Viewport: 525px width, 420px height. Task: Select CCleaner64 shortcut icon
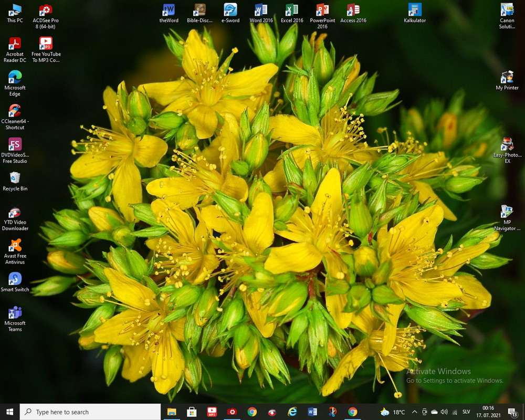[15, 117]
